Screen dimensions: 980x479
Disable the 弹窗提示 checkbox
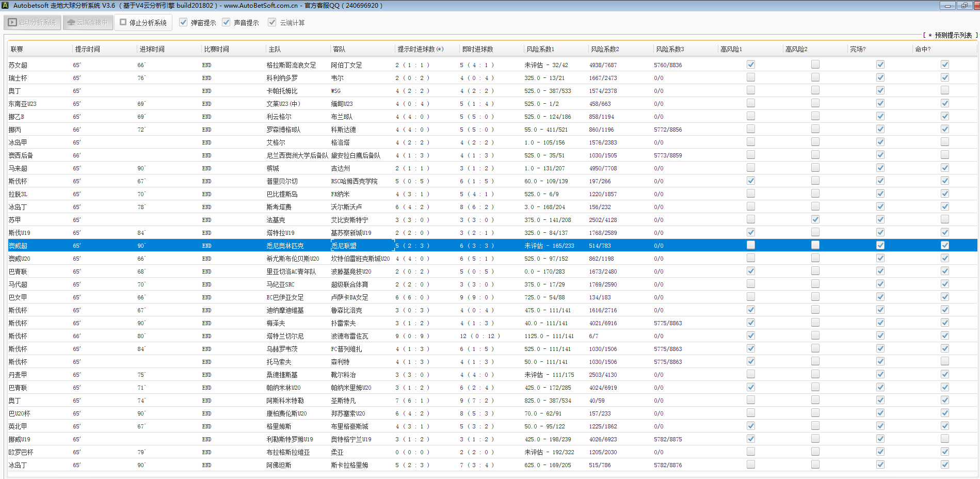[x=183, y=22]
